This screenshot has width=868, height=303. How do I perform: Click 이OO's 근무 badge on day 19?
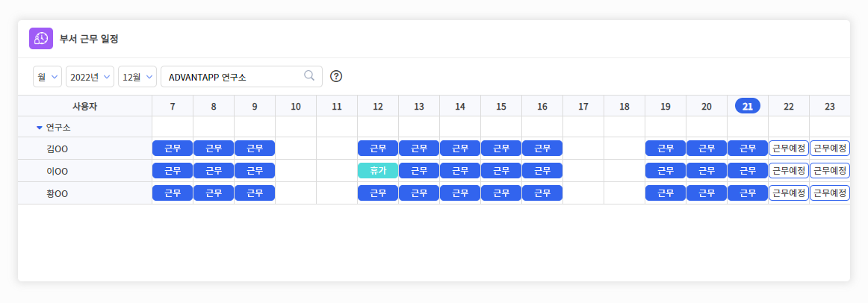666,170
